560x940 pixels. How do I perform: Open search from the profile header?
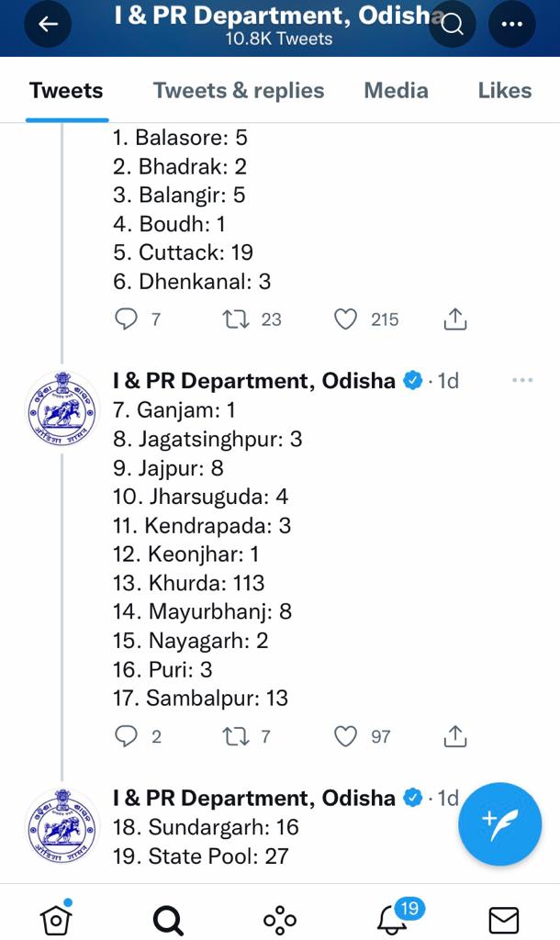pos(453,26)
